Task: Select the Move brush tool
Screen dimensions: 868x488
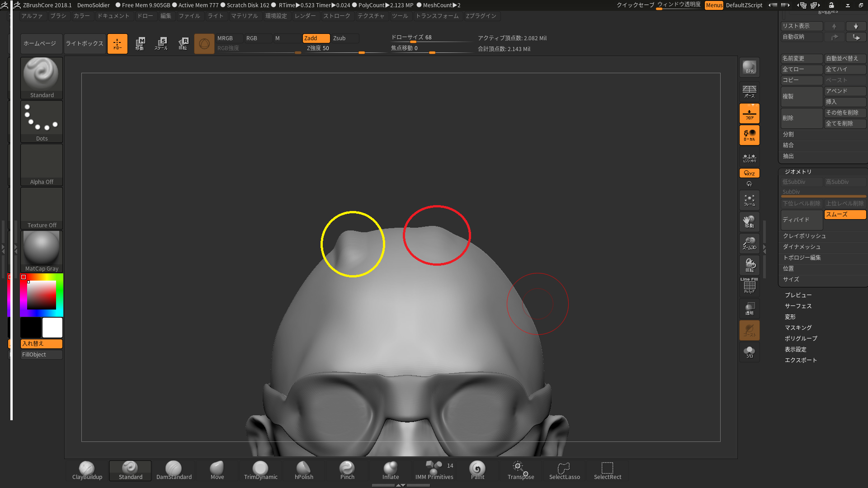Action: (x=217, y=469)
